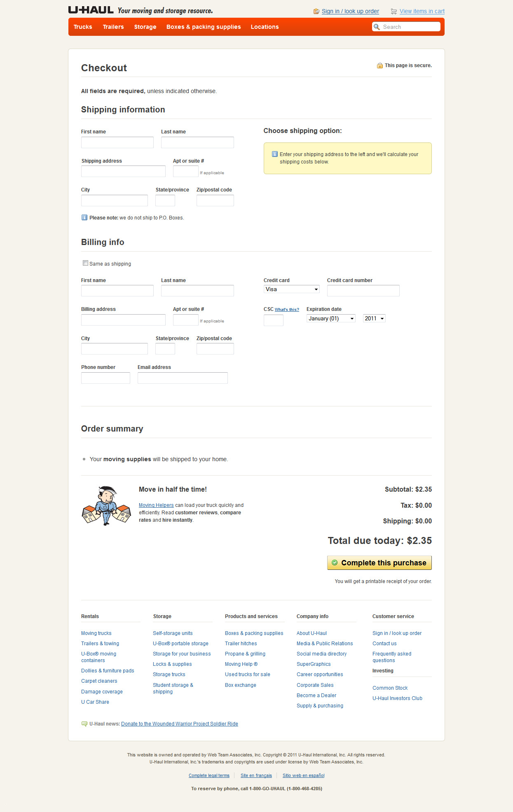Image resolution: width=513 pixels, height=812 pixels.
Task: Open the Moving Helpers link
Action: (156, 505)
